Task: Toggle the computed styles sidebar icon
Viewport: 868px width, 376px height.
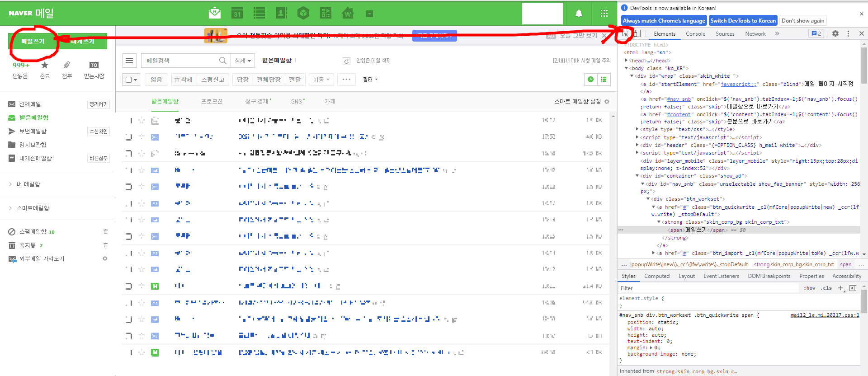Action: pos(853,288)
